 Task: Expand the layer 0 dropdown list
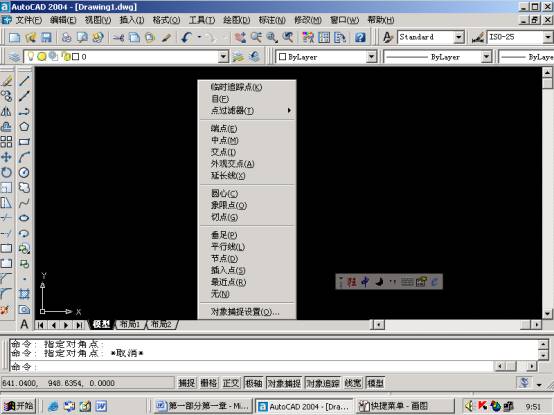(x=223, y=57)
